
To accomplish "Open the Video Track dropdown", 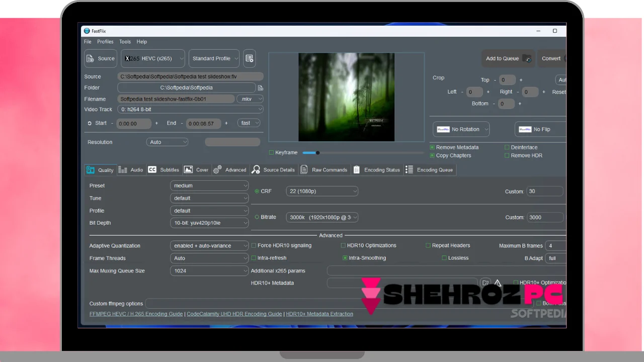I will click(190, 109).
